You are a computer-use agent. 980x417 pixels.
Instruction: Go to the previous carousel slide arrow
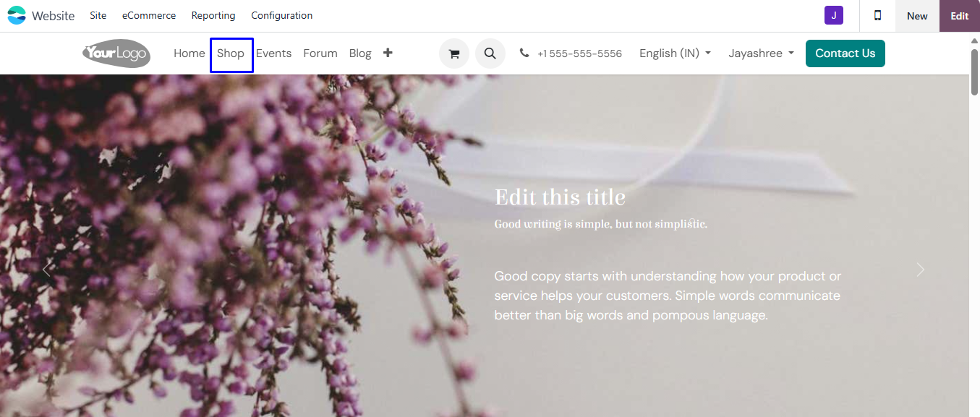point(47,270)
